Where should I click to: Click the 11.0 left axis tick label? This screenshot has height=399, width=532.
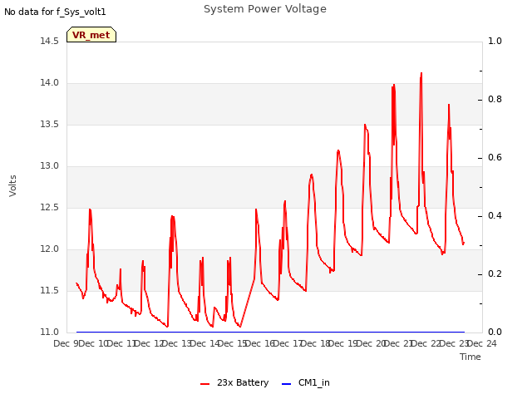click(x=50, y=332)
